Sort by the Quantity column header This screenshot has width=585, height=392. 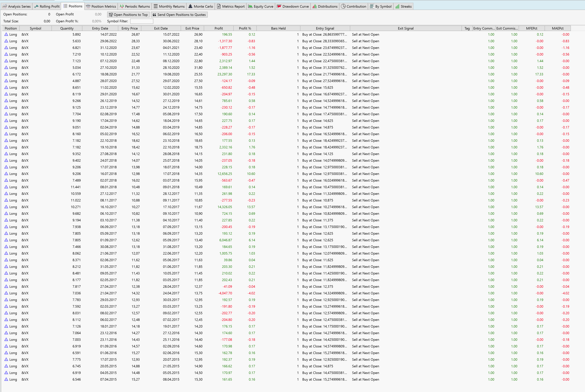(67, 28)
